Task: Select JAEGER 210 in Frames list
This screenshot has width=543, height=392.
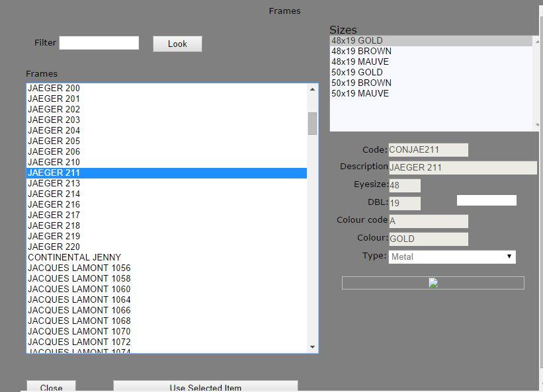Action: click(x=167, y=162)
